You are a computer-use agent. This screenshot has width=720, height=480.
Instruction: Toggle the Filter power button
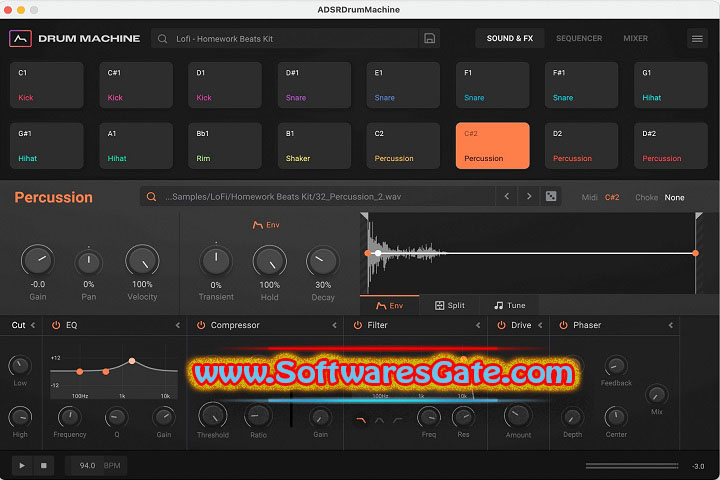click(x=358, y=325)
